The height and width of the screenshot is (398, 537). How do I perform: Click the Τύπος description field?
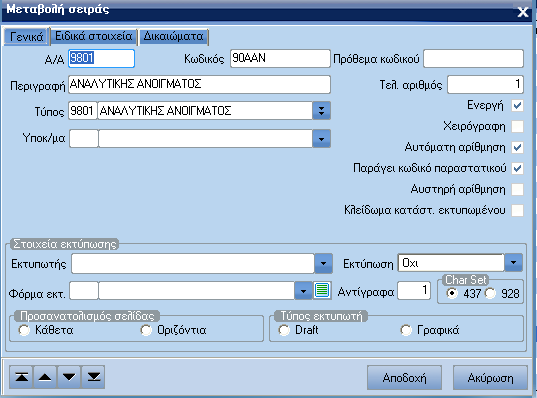click(205, 111)
